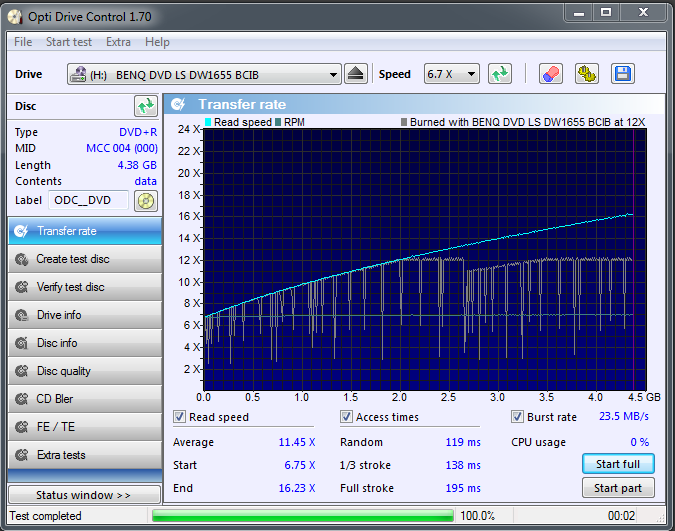The image size is (675, 531).
Task: Expand the Status window >> button
Action: click(85, 495)
